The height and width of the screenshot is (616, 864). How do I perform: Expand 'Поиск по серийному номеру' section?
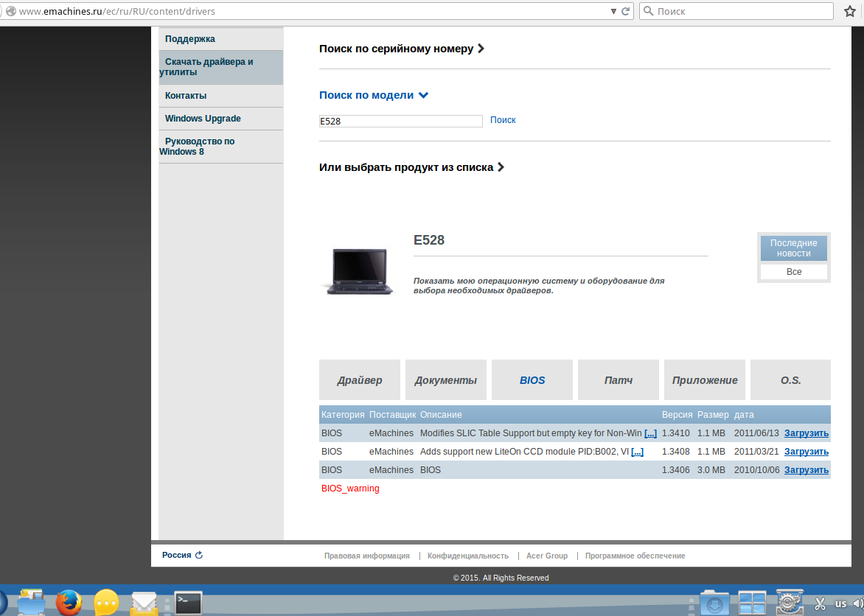402,49
